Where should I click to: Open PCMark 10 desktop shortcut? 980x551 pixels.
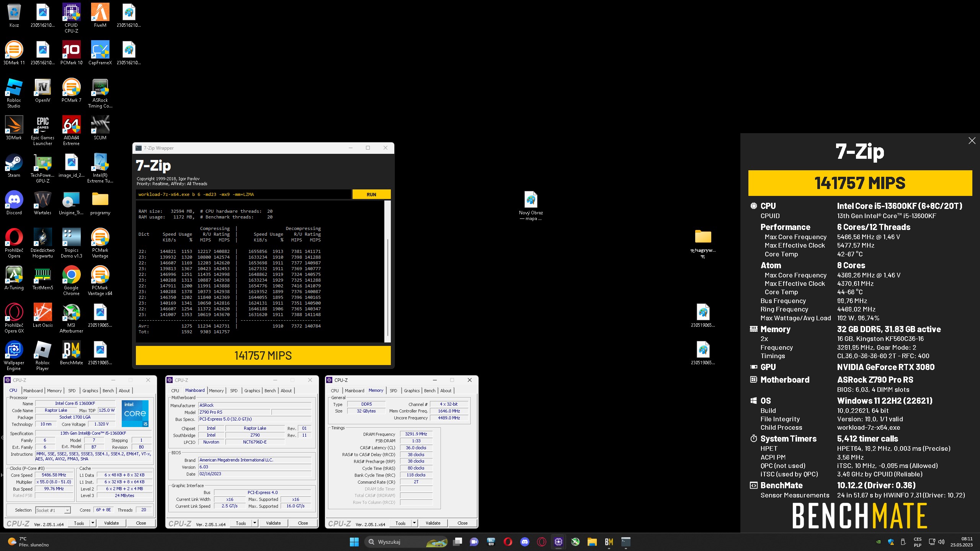pyautogui.click(x=71, y=53)
